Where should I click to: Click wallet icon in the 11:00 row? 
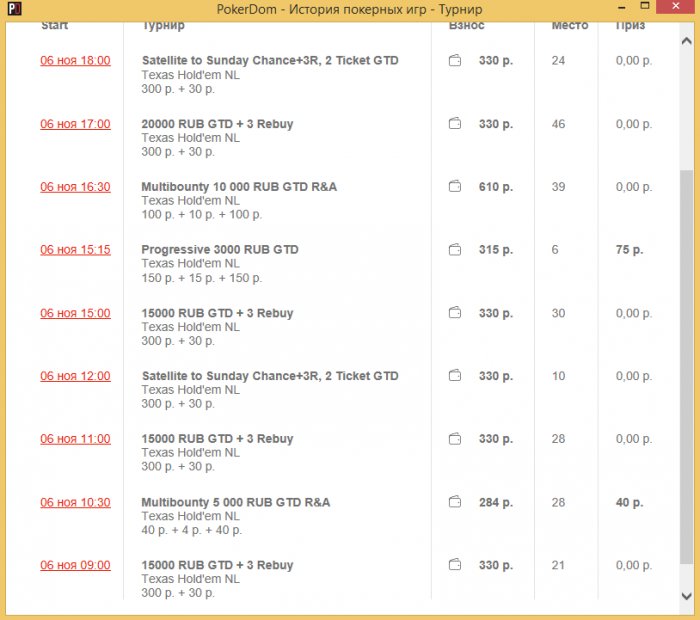(x=455, y=439)
